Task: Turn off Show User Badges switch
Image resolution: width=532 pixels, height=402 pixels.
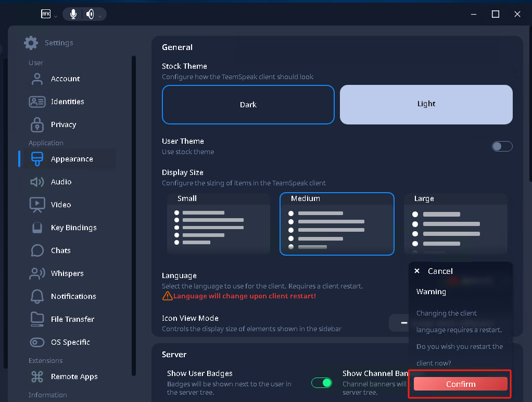Action: (x=321, y=383)
